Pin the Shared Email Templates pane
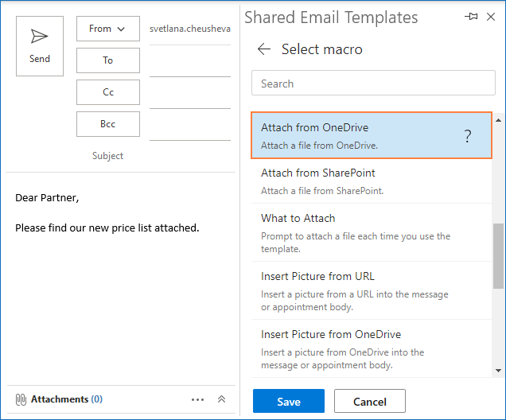The width and height of the screenshot is (506, 420). (x=473, y=17)
